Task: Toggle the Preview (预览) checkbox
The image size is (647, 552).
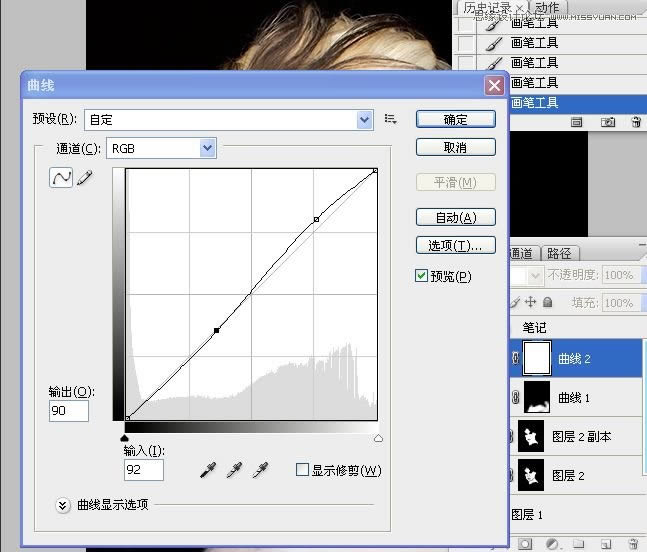Action: click(x=422, y=276)
